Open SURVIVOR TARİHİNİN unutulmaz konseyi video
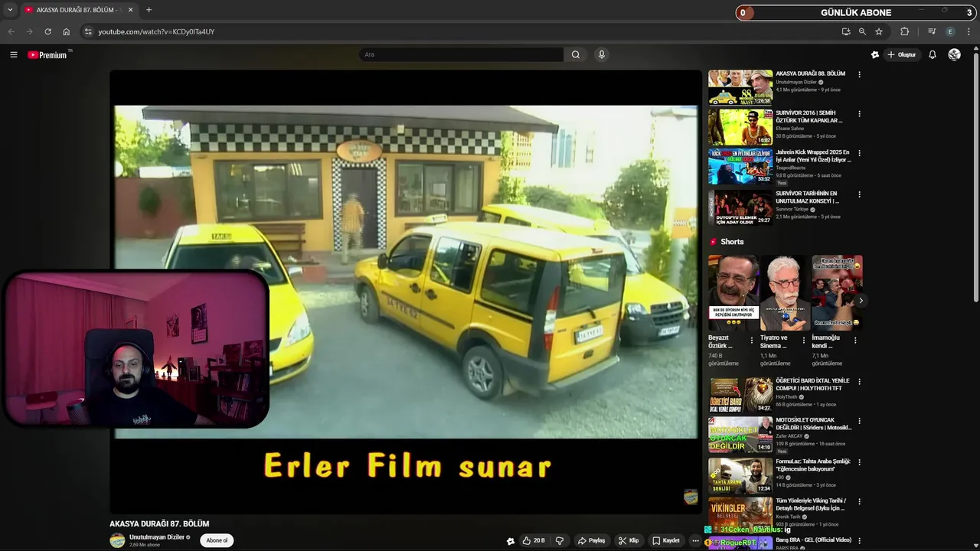980x551 pixels. [x=740, y=207]
